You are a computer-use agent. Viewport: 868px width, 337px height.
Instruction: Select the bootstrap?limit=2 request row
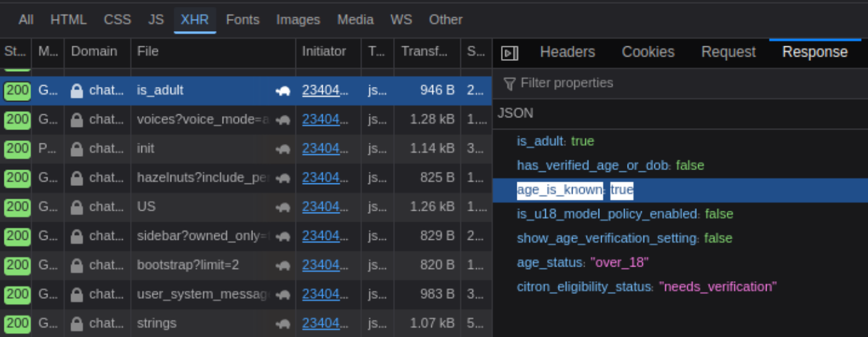click(x=246, y=265)
